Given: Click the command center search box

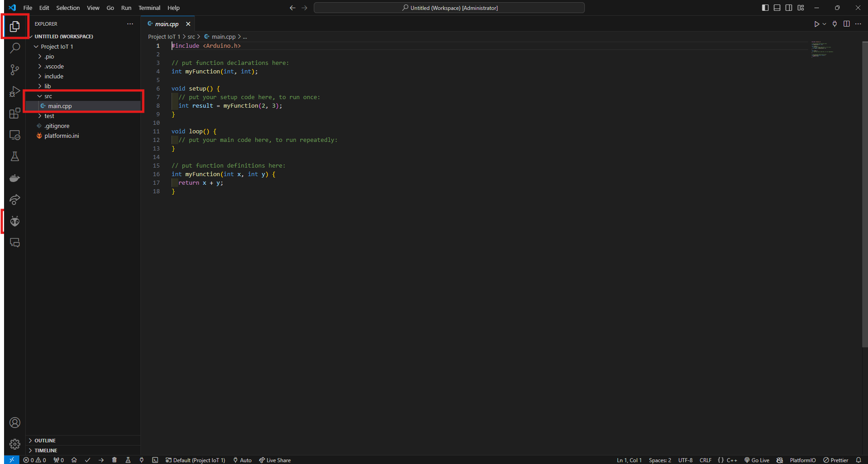Looking at the screenshot, I should pyautogui.click(x=449, y=8).
